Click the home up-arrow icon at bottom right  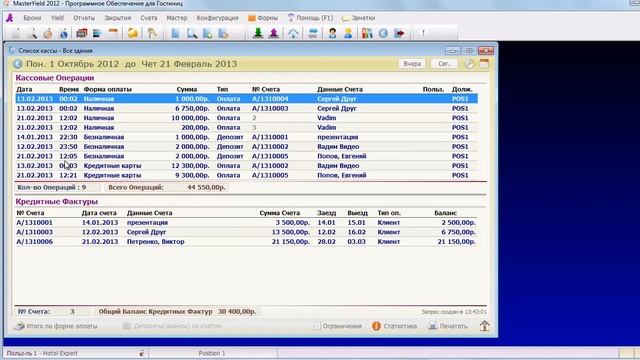(x=484, y=326)
